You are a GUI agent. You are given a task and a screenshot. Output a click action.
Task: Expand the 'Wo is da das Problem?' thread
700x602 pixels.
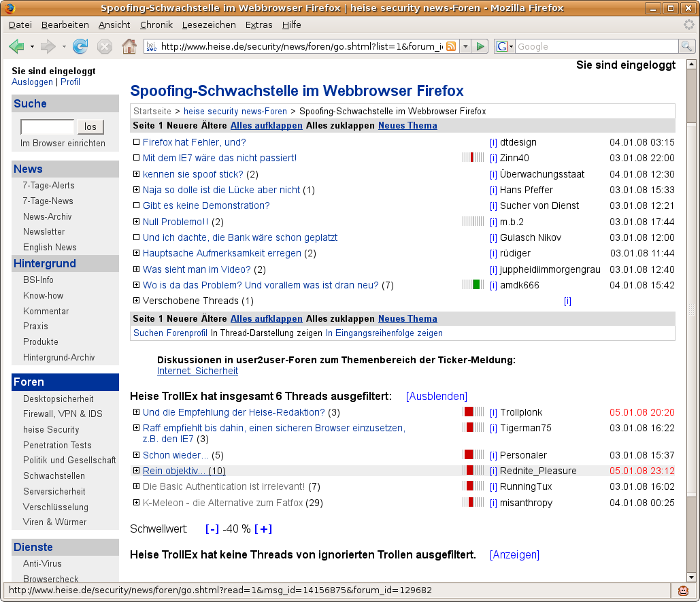[x=137, y=284]
